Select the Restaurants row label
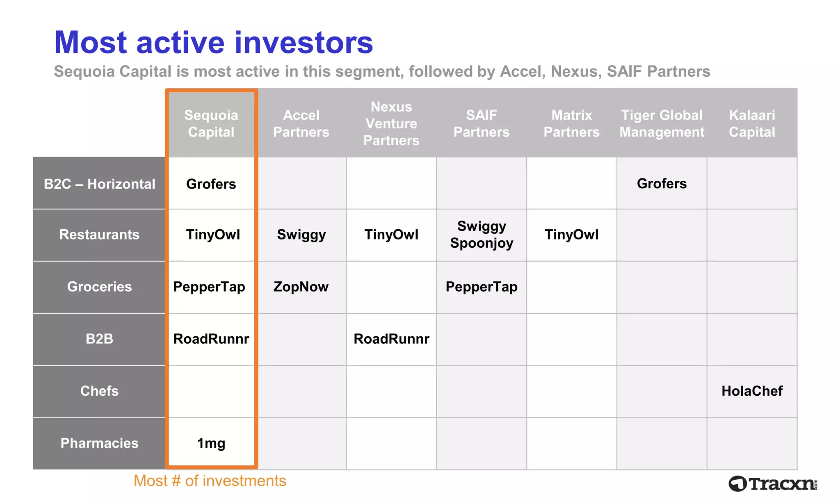 pos(99,235)
